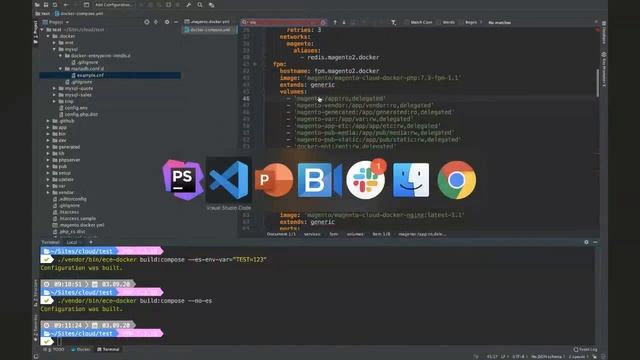Click 'services' in editor breadcrumbs

click(312, 234)
